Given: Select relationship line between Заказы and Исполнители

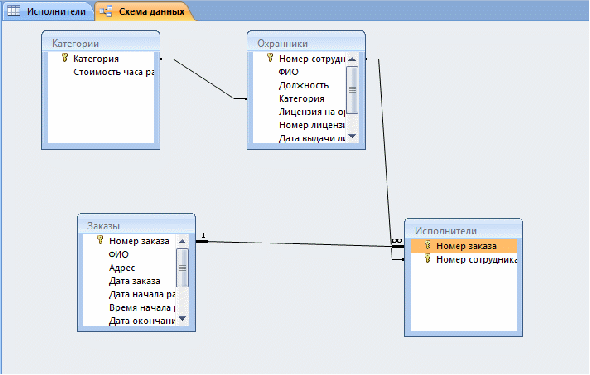Looking at the screenshot, I should (x=301, y=244).
